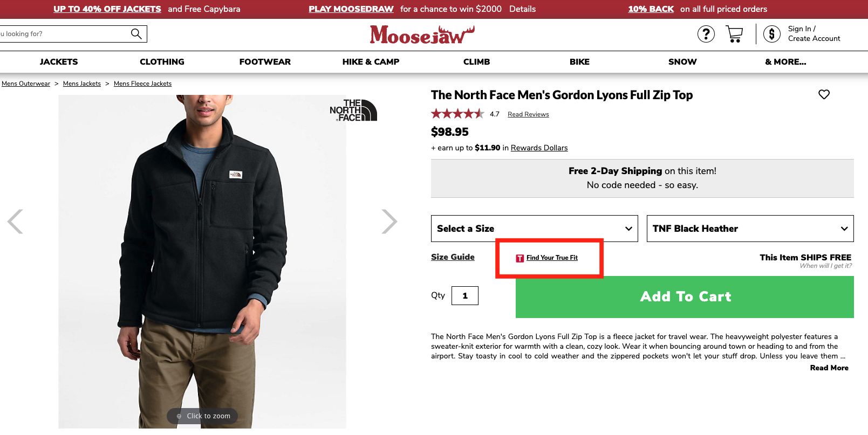Expand the Select a Size dropdown
The width and height of the screenshot is (868, 435).
click(x=534, y=229)
